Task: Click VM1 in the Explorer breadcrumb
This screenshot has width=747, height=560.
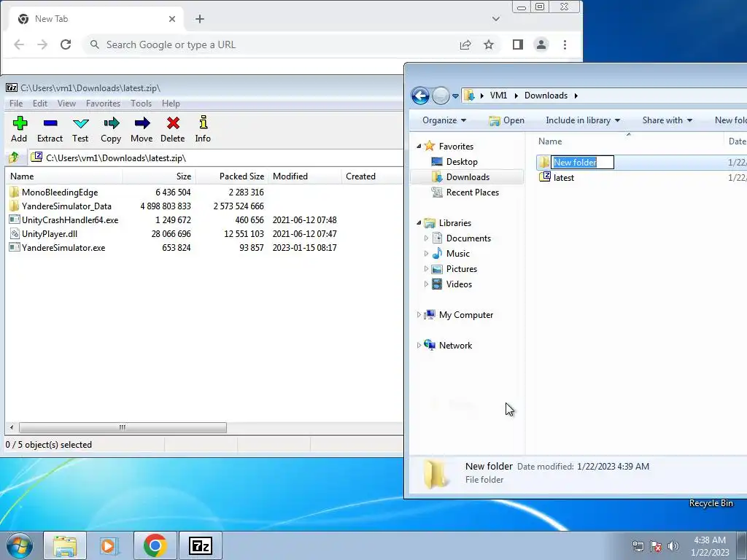Action: coord(498,96)
